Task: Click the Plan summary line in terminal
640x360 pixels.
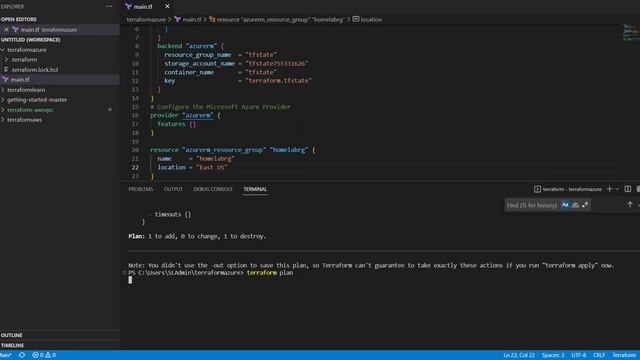Action: coord(197,236)
